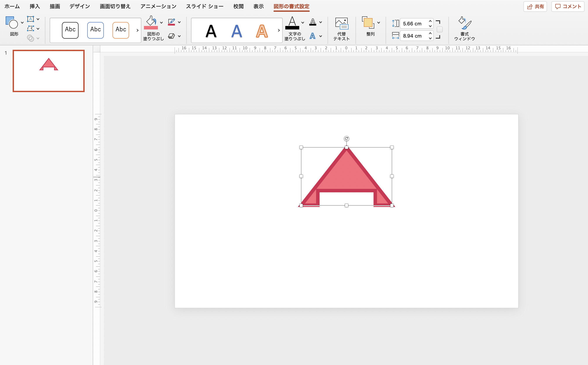The image size is (588, 365).
Task: Open shape effects dropdown arrow
Action: 179,36
